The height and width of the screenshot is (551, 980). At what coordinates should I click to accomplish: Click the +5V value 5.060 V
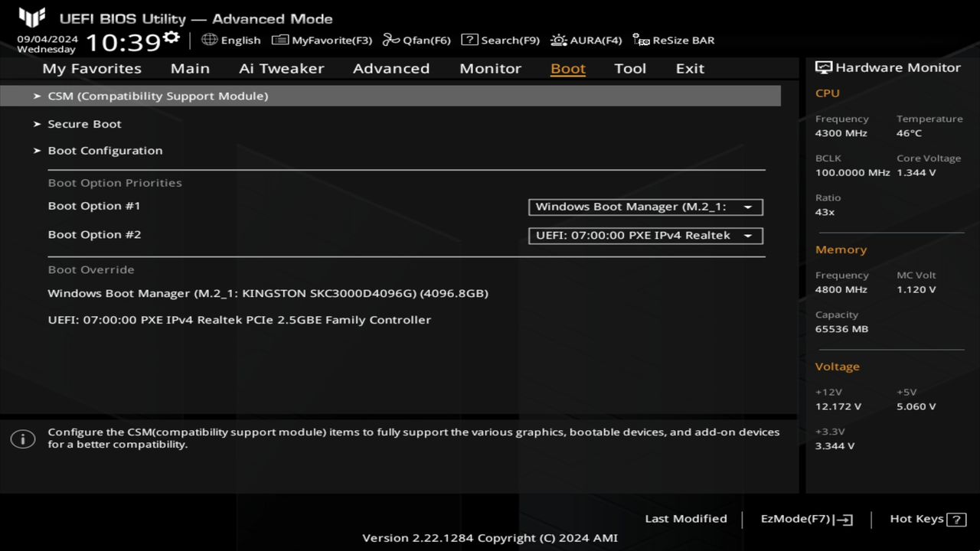tap(916, 407)
